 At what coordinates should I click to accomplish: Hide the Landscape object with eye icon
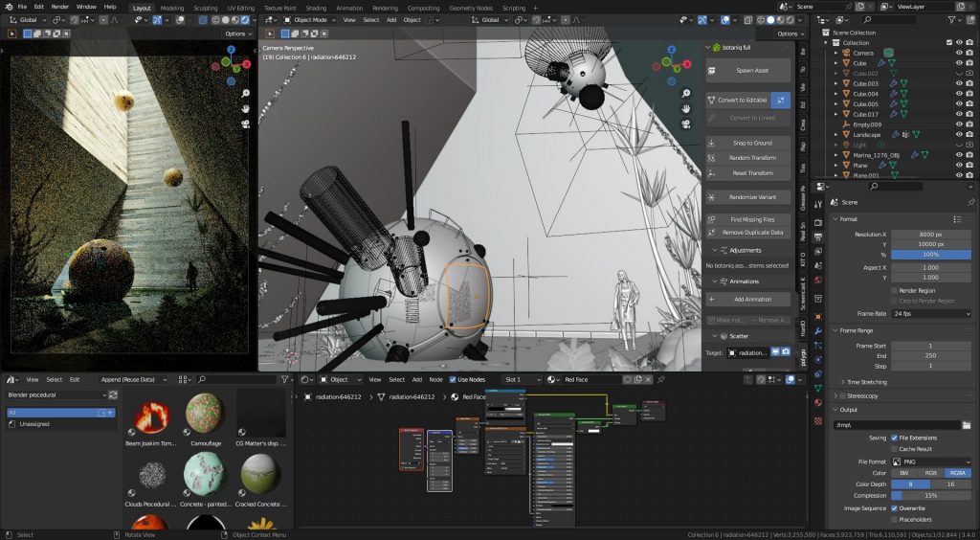coord(959,134)
